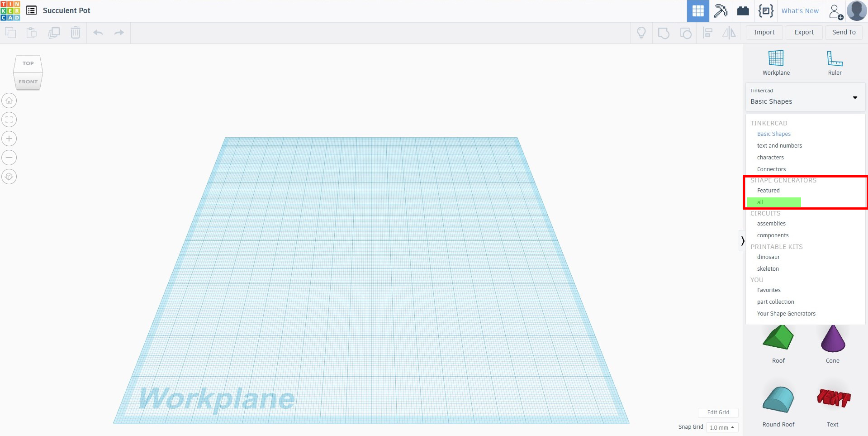Redo the last action

(119, 33)
